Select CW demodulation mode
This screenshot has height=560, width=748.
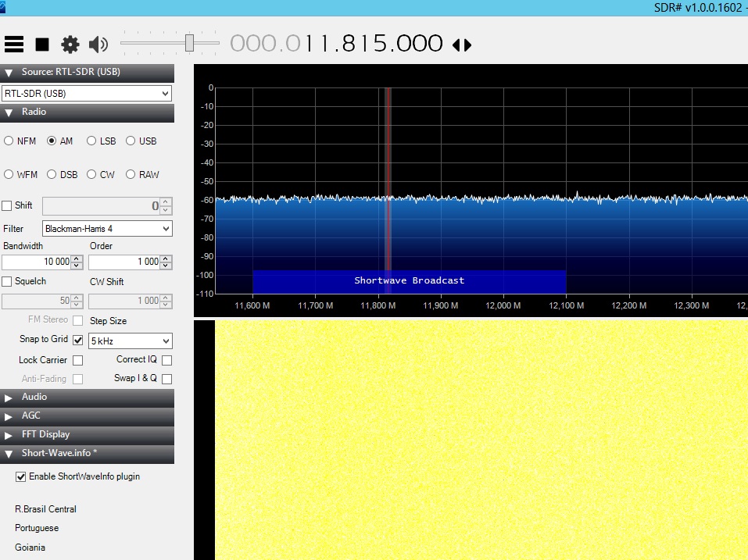[x=101, y=174]
